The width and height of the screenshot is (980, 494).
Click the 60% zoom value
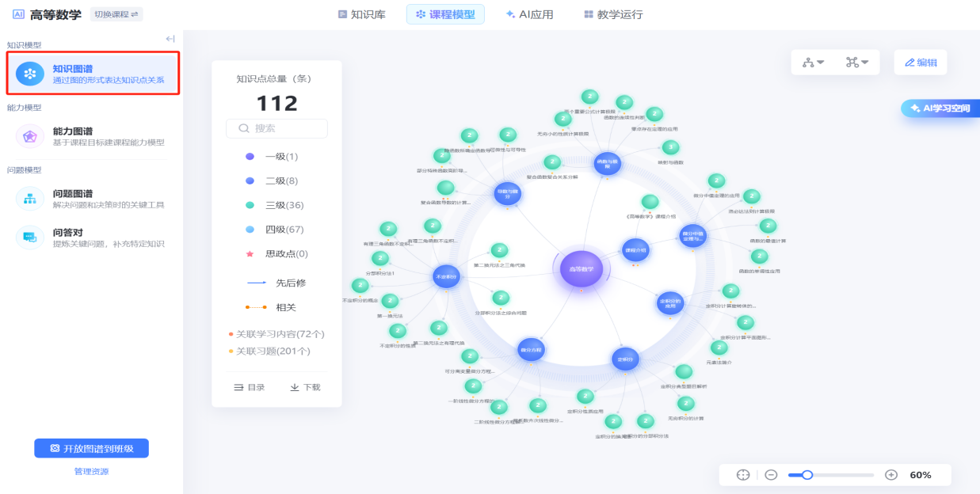(921, 475)
